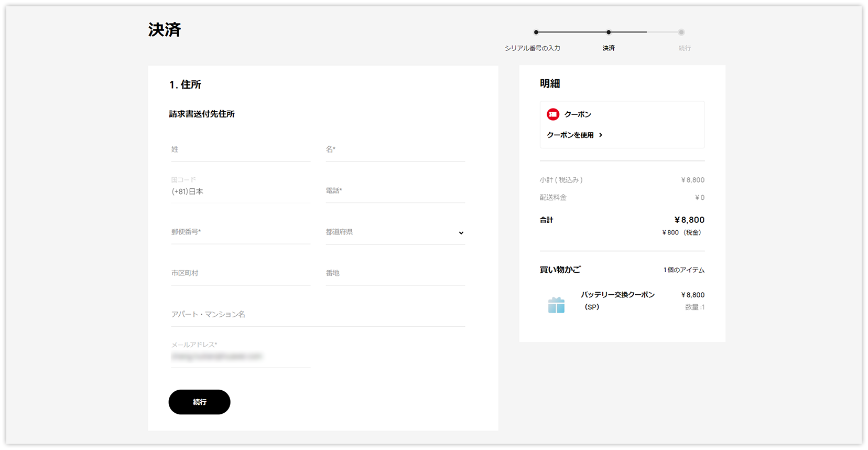The width and height of the screenshot is (868, 450).
Task: Select the 決済 progress step dot
Action: tap(609, 32)
